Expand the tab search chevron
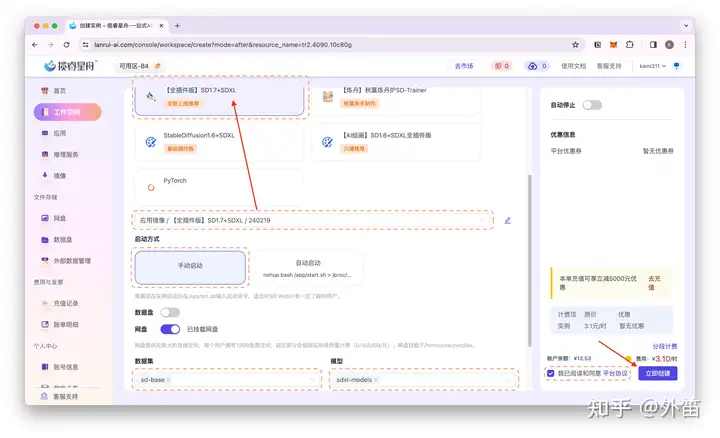 [x=686, y=26]
